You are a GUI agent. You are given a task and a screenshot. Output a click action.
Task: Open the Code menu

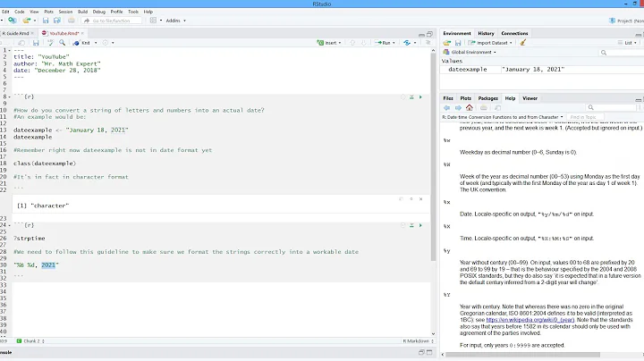coord(20,12)
